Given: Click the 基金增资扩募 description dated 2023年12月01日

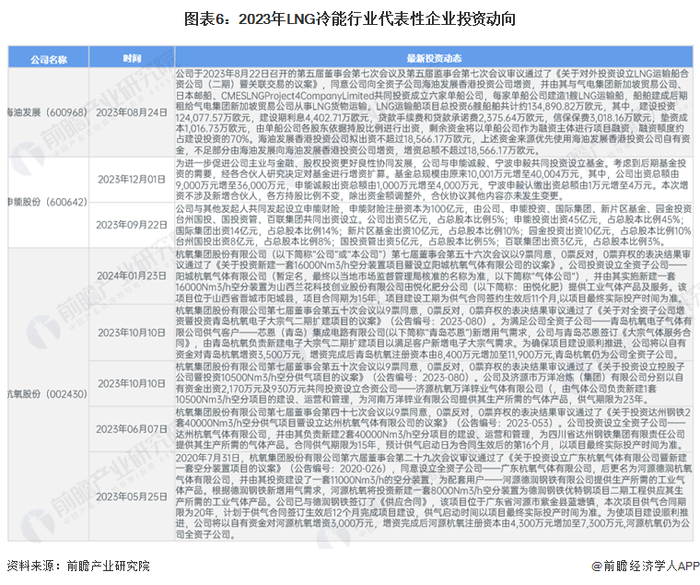Looking at the screenshot, I should click(433, 180).
